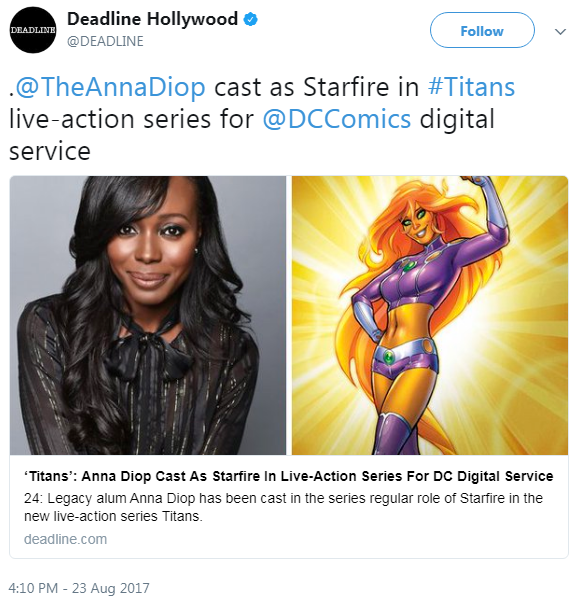The width and height of the screenshot is (573, 604).
Task: Click the 'digital service' tweet text
Action: pos(252,135)
